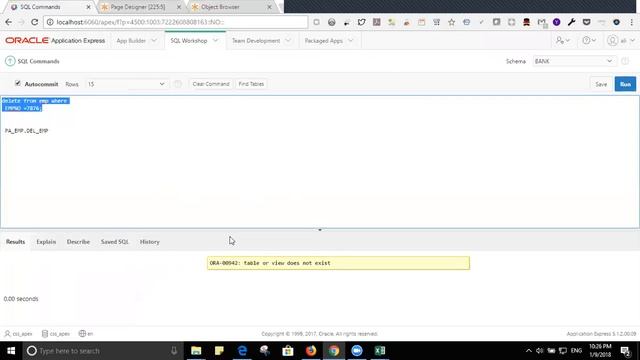
Task: Click inside the SQL command editor
Action: click(320, 162)
